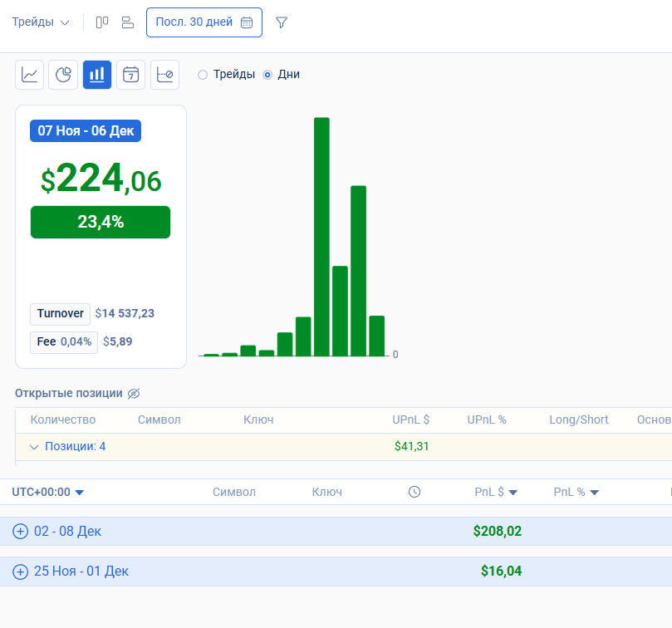This screenshot has width=672, height=628.
Task: Select the Дни radio option
Action: 267,75
